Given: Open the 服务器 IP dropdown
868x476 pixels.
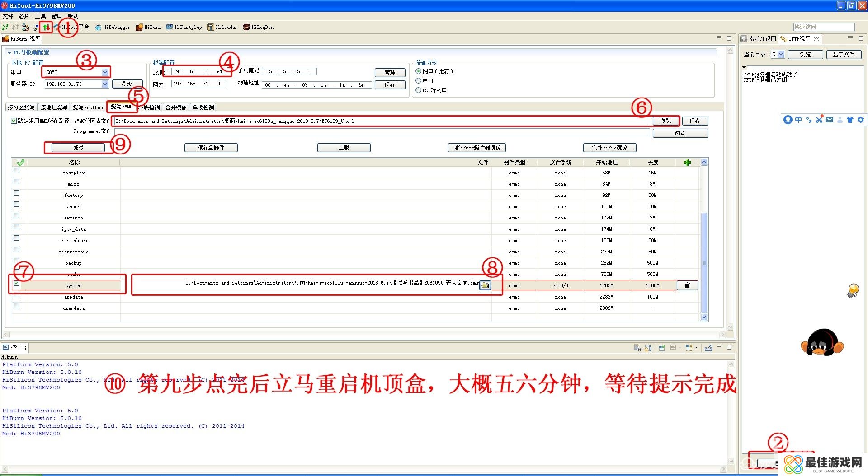Looking at the screenshot, I should pos(105,84).
